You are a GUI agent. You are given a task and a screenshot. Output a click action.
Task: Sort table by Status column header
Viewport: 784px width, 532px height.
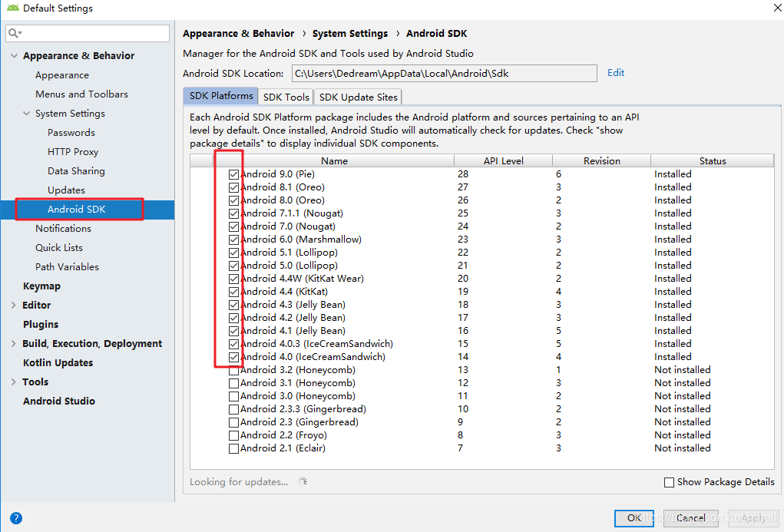[713, 161]
